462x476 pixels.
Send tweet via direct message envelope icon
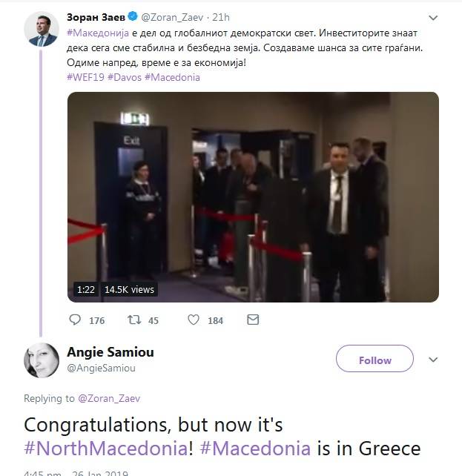(x=253, y=320)
